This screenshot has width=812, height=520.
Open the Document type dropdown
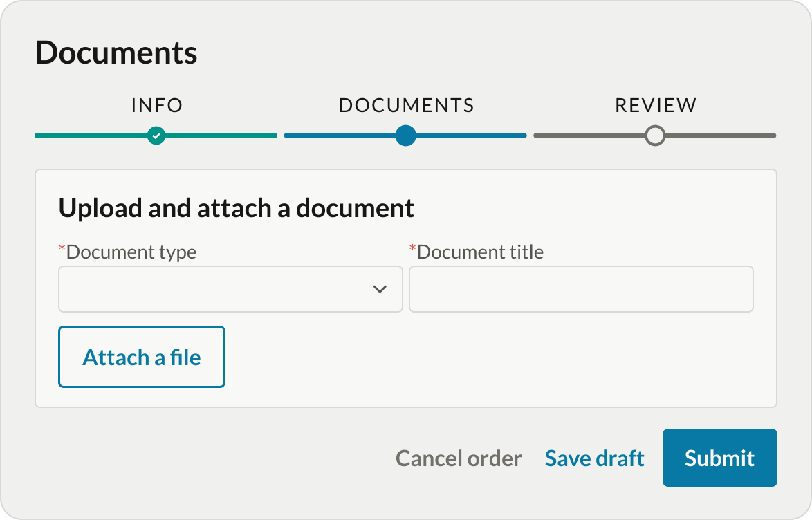[x=230, y=289]
